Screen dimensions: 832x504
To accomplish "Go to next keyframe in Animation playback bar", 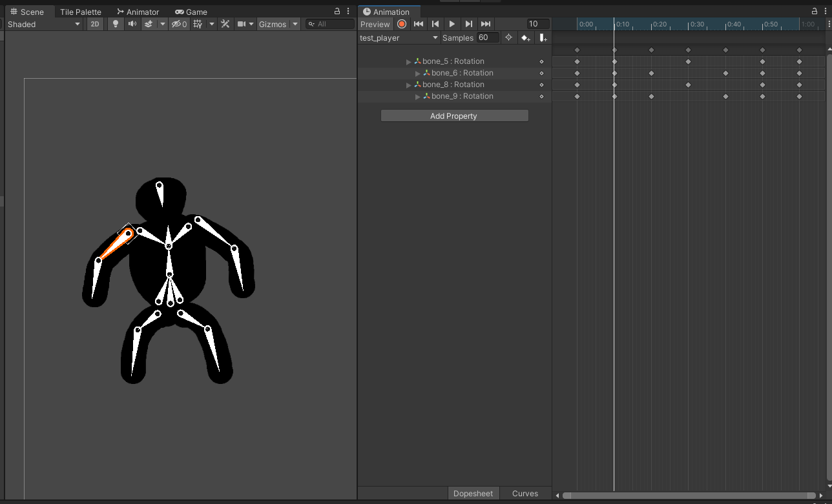I will point(468,23).
